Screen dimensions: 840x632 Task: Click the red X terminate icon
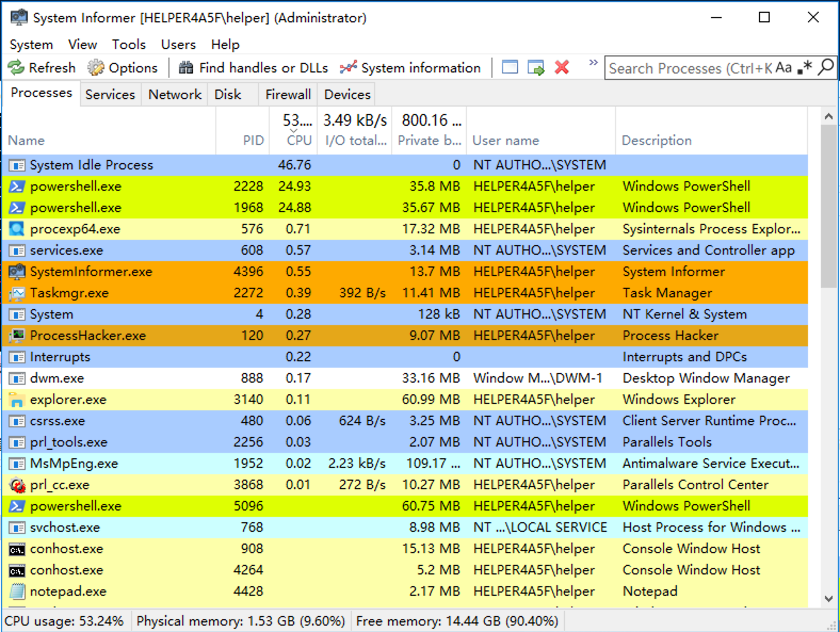(x=562, y=68)
